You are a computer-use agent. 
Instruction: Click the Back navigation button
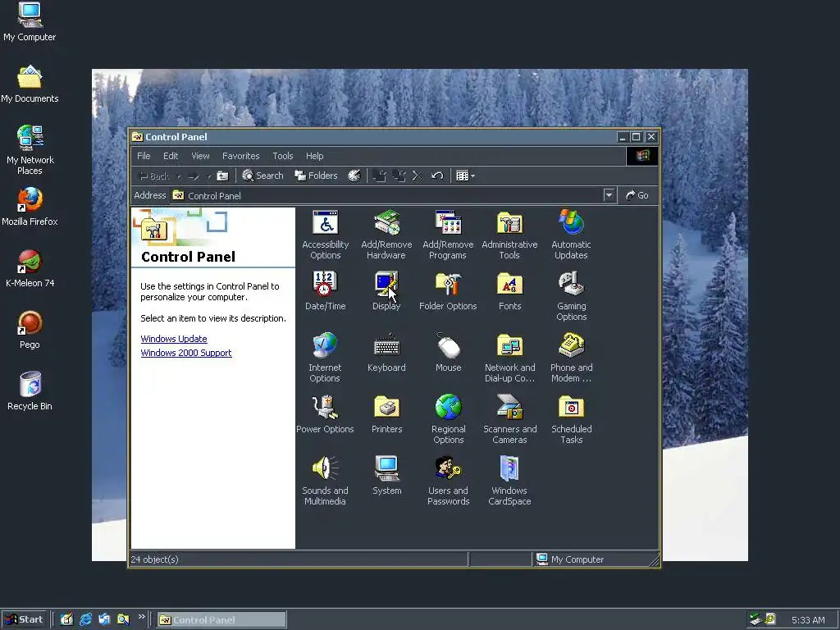pos(153,176)
